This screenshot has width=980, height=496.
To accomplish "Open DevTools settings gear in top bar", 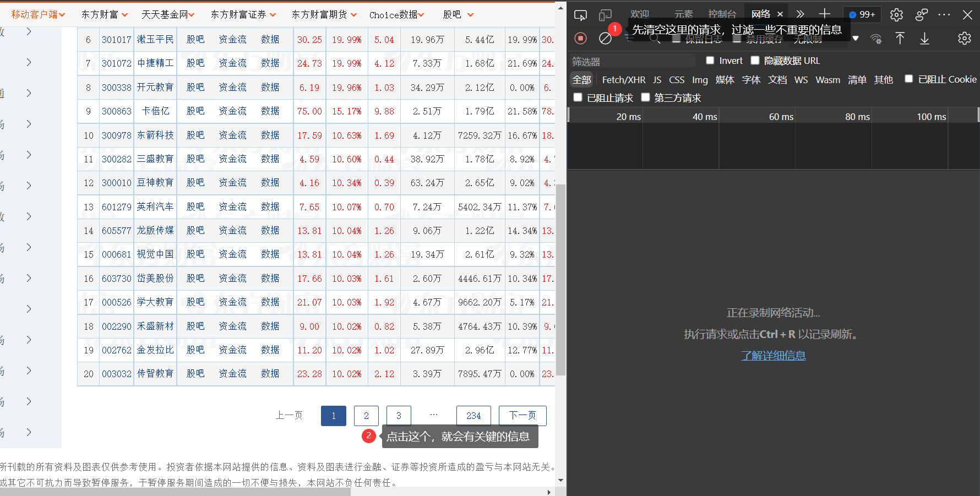I will pyautogui.click(x=896, y=15).
